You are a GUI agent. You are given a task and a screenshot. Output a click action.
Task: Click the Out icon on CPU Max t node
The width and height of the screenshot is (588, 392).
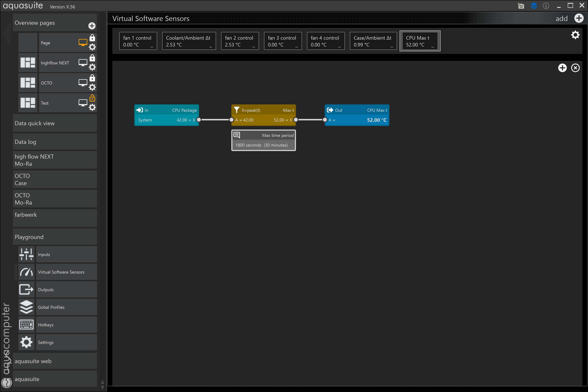(x=330, y=110)
